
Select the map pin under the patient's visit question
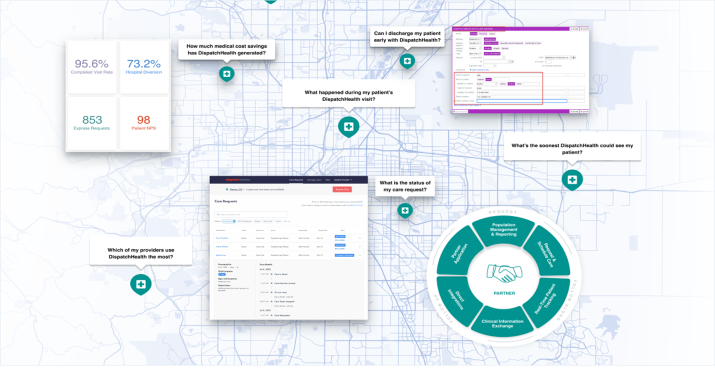(348, 126)
